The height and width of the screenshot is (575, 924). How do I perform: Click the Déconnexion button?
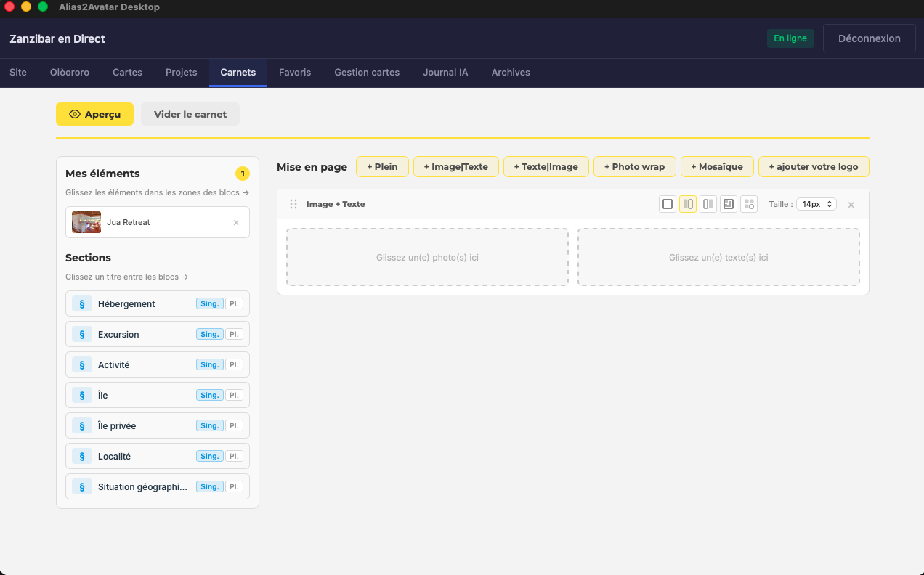click(869, 38)
